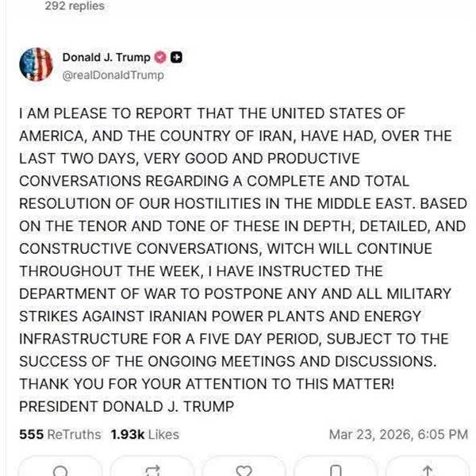The height and width of the screenshot is (476, 476).
Task: Tap the ReTruth repost icon
Action: click(x=153, y=470)
